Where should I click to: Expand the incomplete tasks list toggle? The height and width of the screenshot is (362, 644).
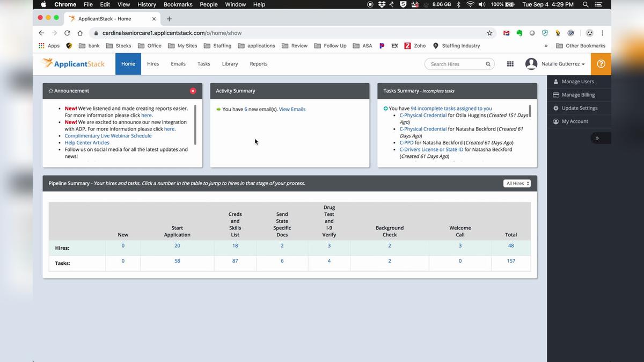coord(385,108)
